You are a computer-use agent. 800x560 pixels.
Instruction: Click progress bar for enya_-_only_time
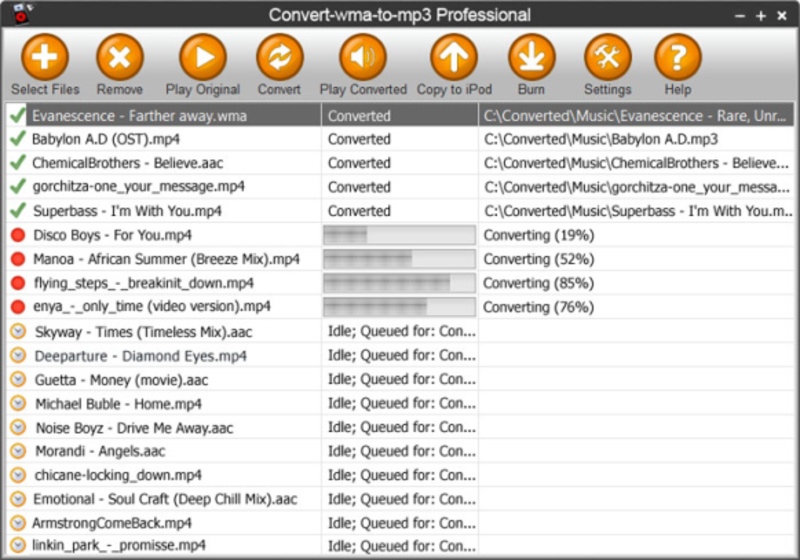coord(399,307)
